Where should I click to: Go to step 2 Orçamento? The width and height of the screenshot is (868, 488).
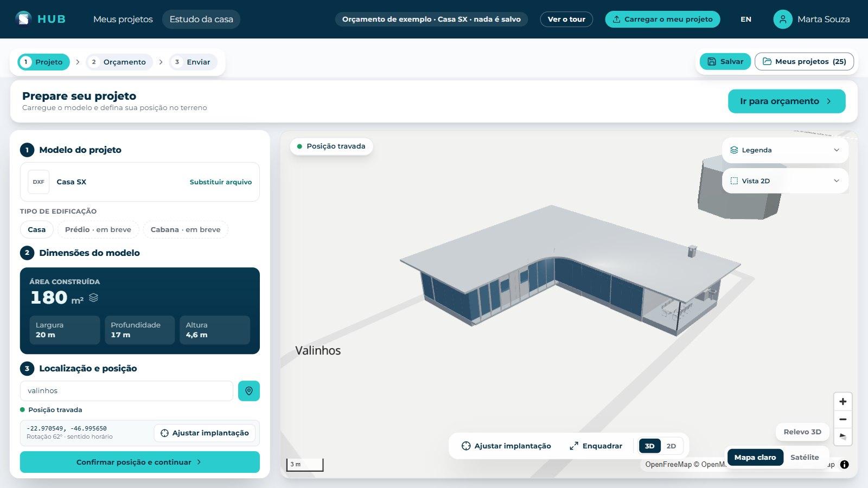(119, 62)
